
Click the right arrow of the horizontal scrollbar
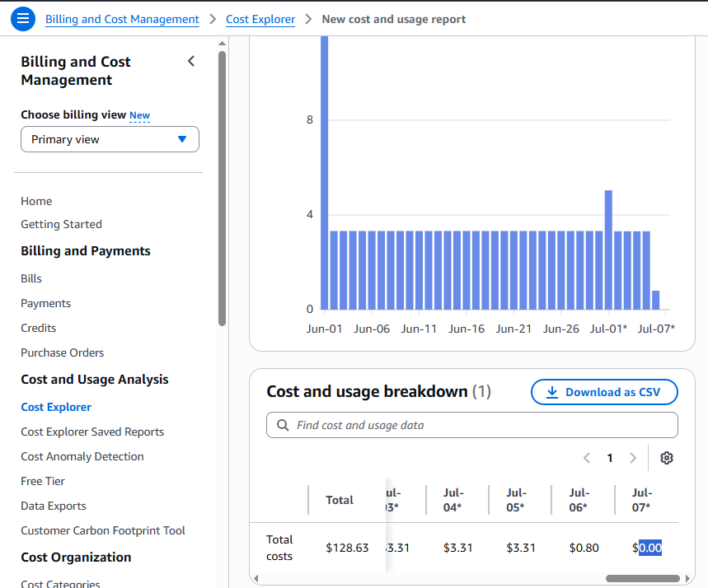[687, 578]
